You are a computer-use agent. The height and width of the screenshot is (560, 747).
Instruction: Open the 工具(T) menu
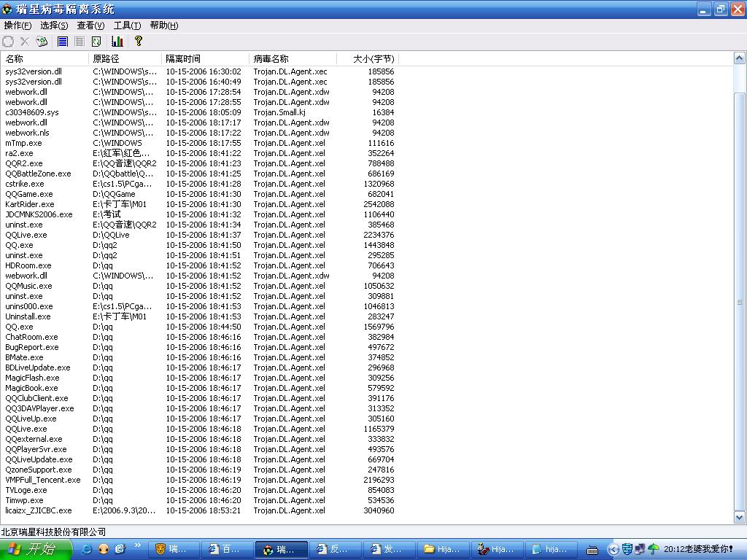point(127,26)
